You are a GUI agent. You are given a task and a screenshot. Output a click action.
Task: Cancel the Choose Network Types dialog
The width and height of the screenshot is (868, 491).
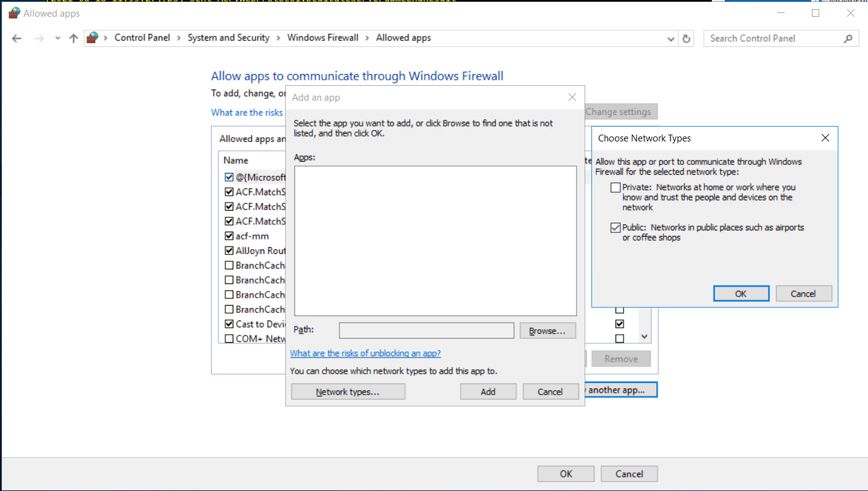(x=804, y=293)
